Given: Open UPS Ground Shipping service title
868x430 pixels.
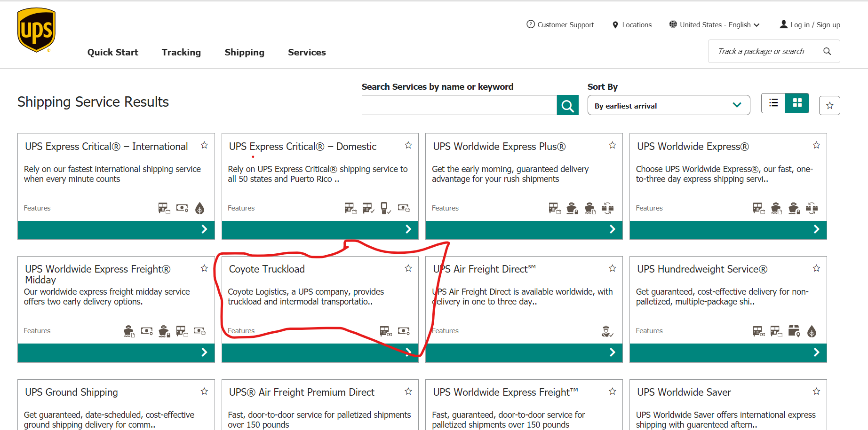Looking at the screenshot, I should (x=72, y=392).
